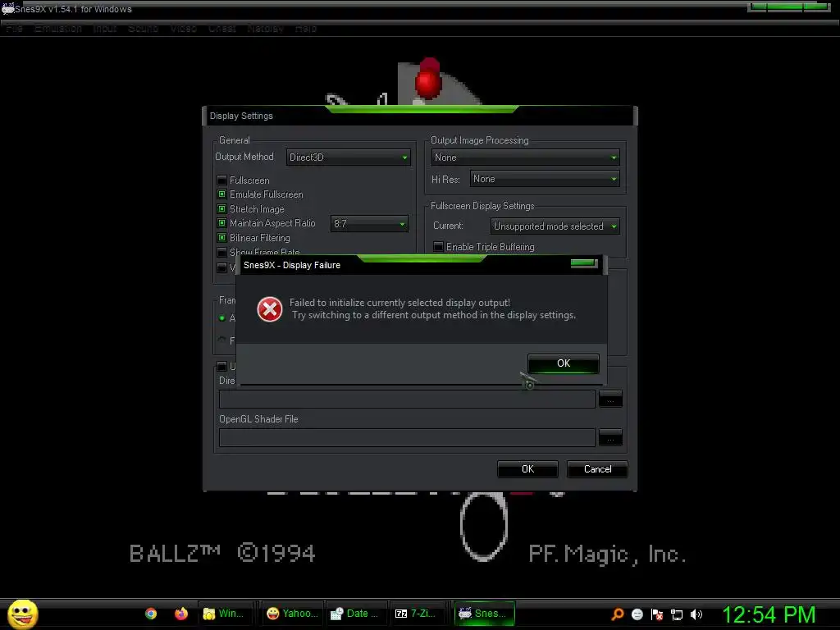Open the Netplay menu
This screenshot has height=630, width=840.
265,28
